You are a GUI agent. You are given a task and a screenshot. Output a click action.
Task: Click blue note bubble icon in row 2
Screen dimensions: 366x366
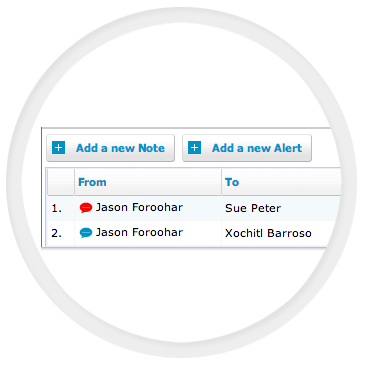tap(86, 232)
